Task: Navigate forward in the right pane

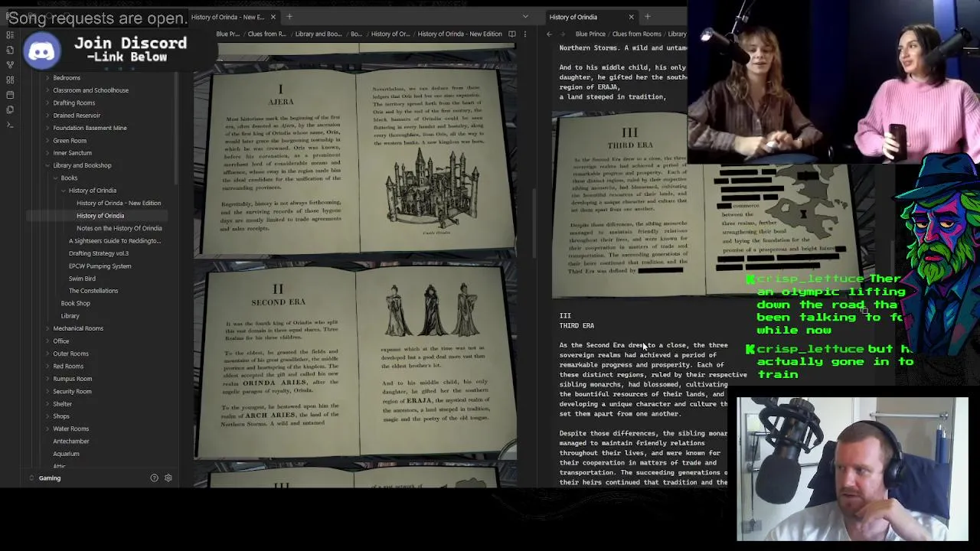Action: (563, 34)
